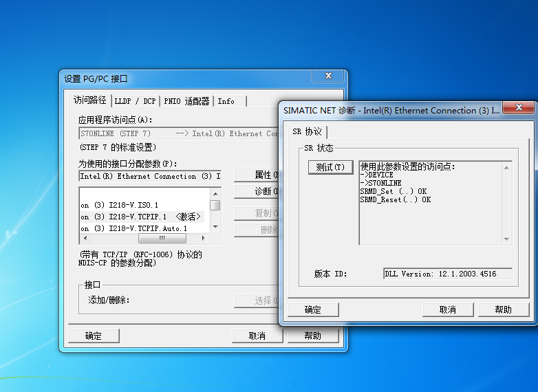This screenshot has width=538, height=392.
Task: Open the 属性 properties button
Action: [257, 175]
